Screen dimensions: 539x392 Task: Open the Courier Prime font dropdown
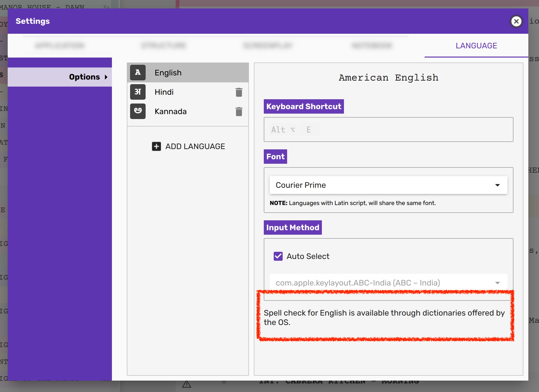[388, 185]
